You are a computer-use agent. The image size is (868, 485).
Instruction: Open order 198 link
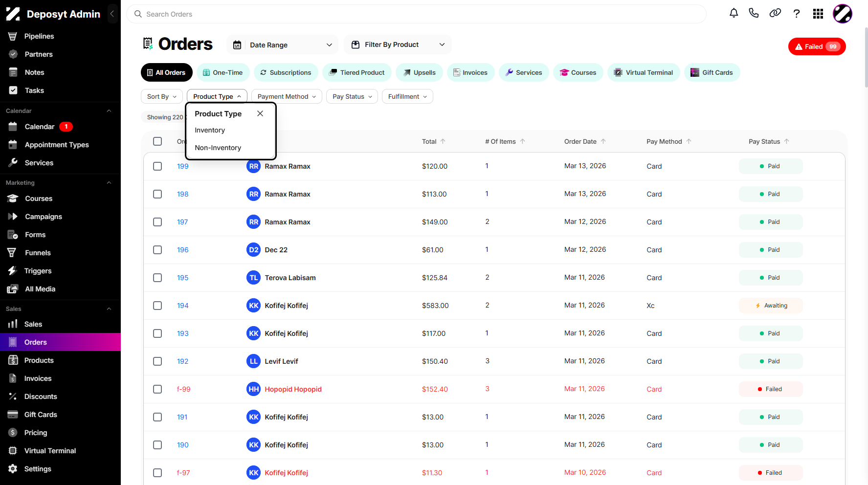click(x=182, y=194)
